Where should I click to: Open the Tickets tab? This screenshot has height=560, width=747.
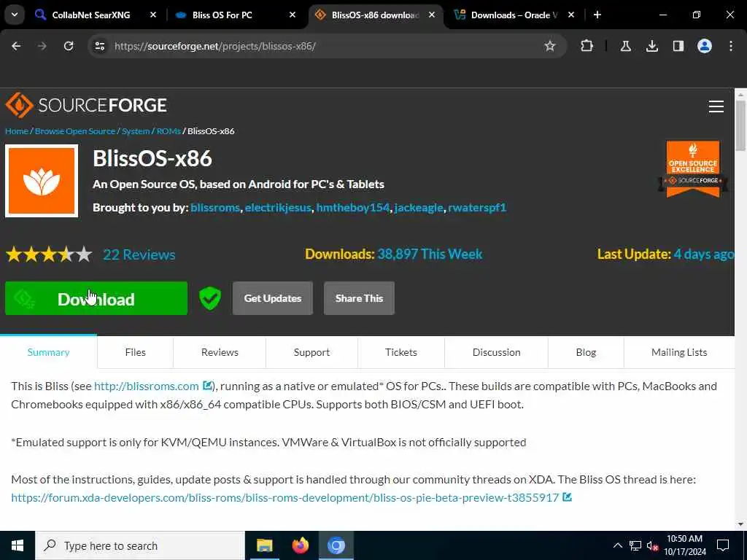[401, 352]
